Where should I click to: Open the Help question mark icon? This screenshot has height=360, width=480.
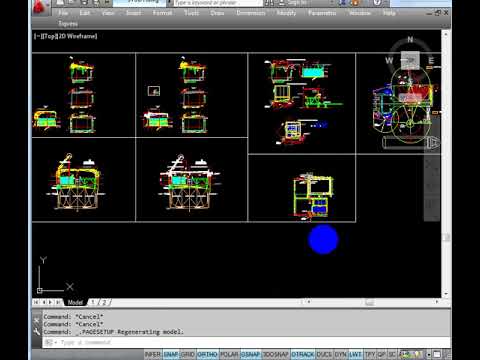click(x=377, y=3)
